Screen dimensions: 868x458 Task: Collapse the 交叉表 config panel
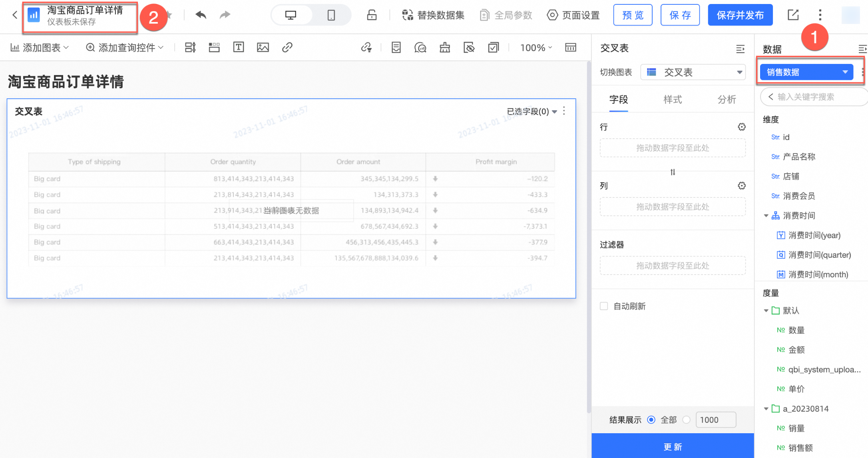pyautogui.click(x=740, y=49)
